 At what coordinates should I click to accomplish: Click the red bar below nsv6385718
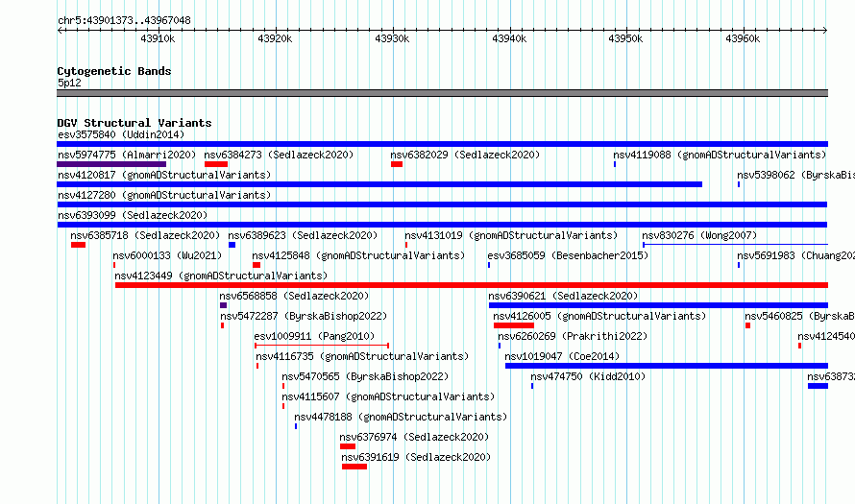pos(78,245)
